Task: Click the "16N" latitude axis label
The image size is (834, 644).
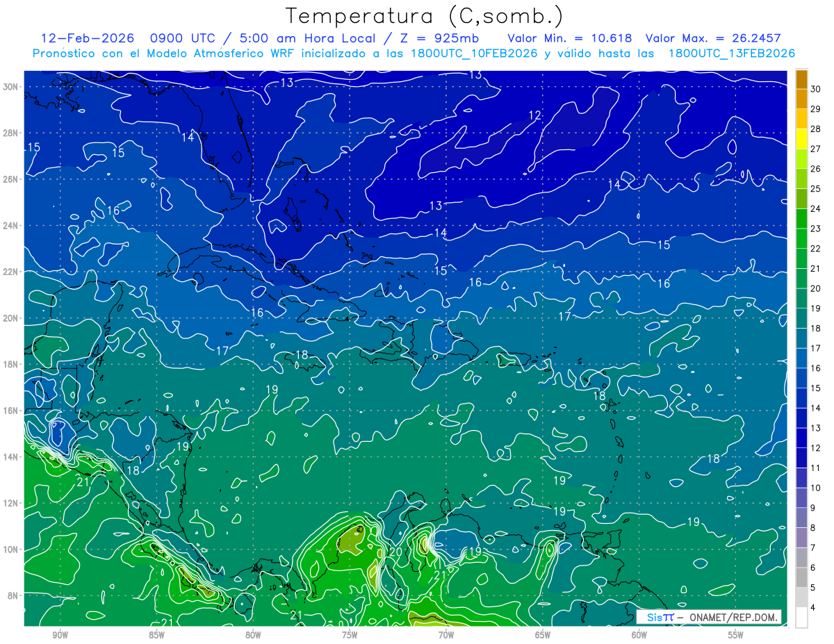Action: (x=12, y=411)
